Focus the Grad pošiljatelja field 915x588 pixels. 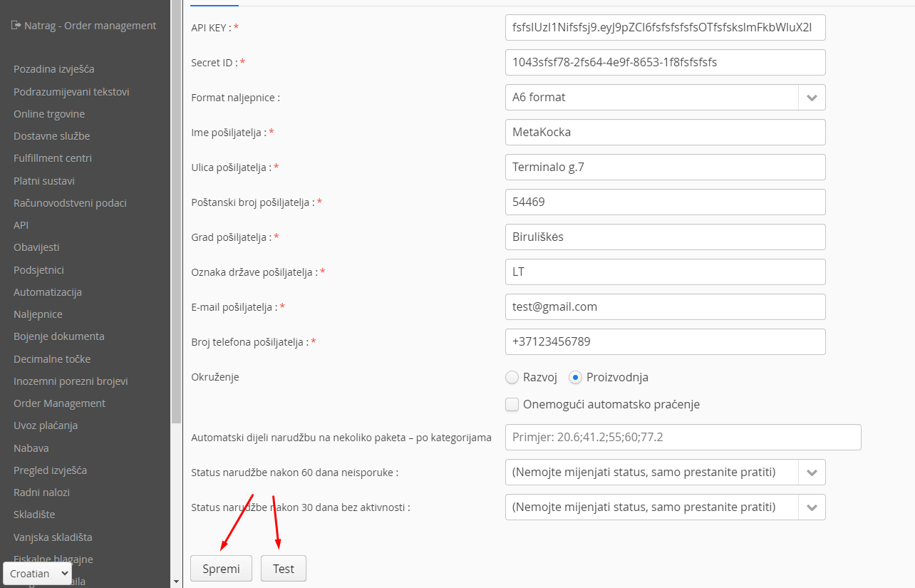(x=665, y=237)
